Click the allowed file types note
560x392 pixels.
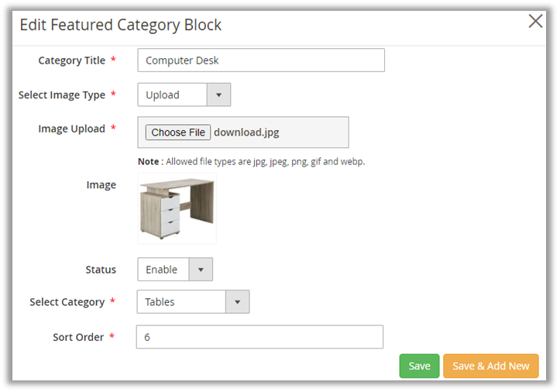click(x=251, y=162)
